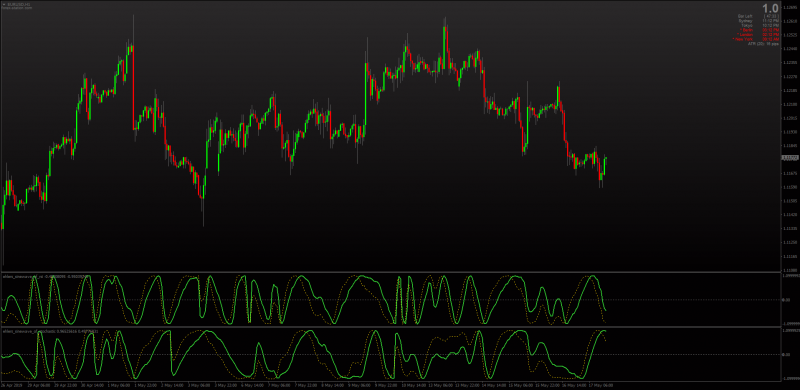Click the latest green candle at the chart's right edge
Viewport: 800px width, 390px height.
click(x=605, y=165)
